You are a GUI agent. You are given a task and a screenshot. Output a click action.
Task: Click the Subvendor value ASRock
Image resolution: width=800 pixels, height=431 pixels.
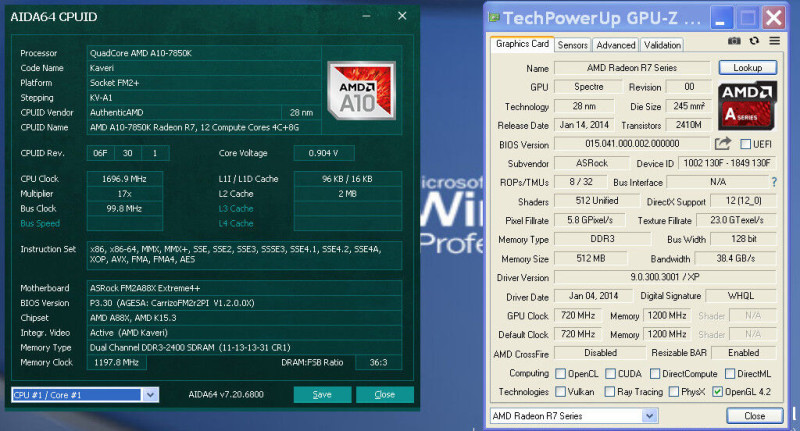click(592, 163)
